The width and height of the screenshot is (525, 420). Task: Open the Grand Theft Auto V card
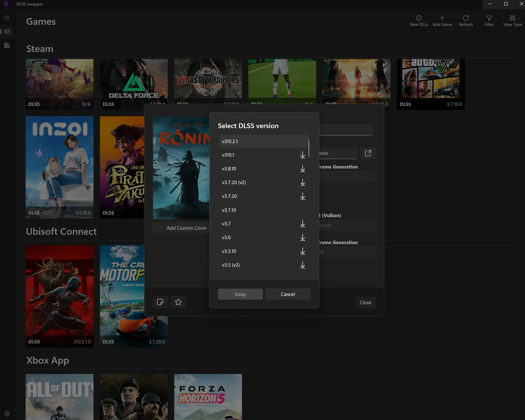point(431,84)
